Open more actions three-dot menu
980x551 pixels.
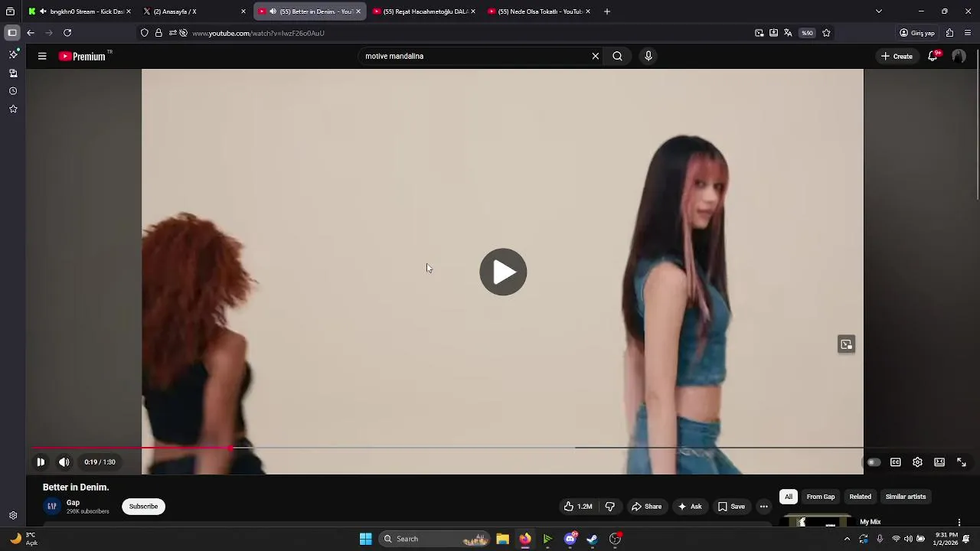click(x=763, y=506)
